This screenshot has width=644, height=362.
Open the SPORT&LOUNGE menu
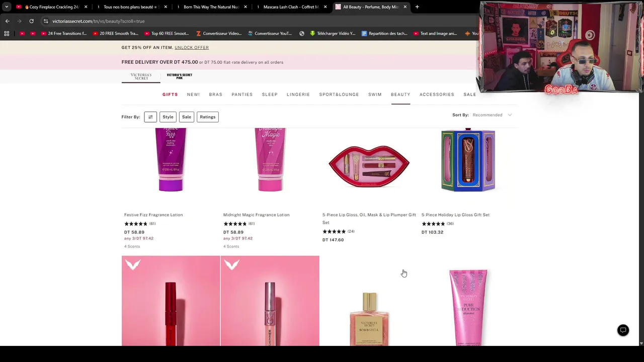click(x=339, y=95)
